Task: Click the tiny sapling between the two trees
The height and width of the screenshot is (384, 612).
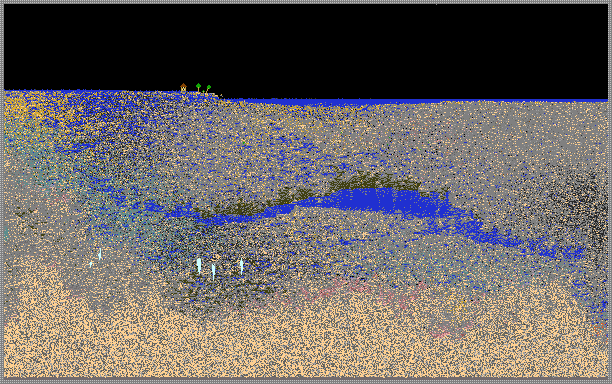Action: (203, 91)
